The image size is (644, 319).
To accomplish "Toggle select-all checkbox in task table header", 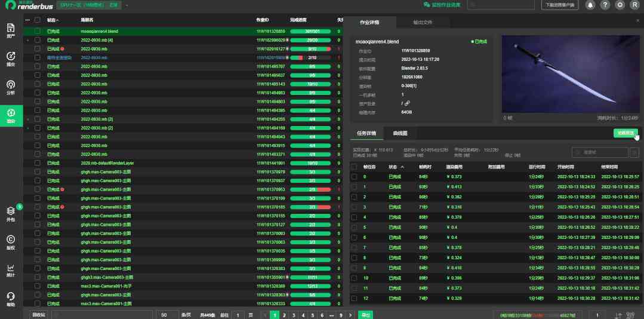I will (354, 167).
